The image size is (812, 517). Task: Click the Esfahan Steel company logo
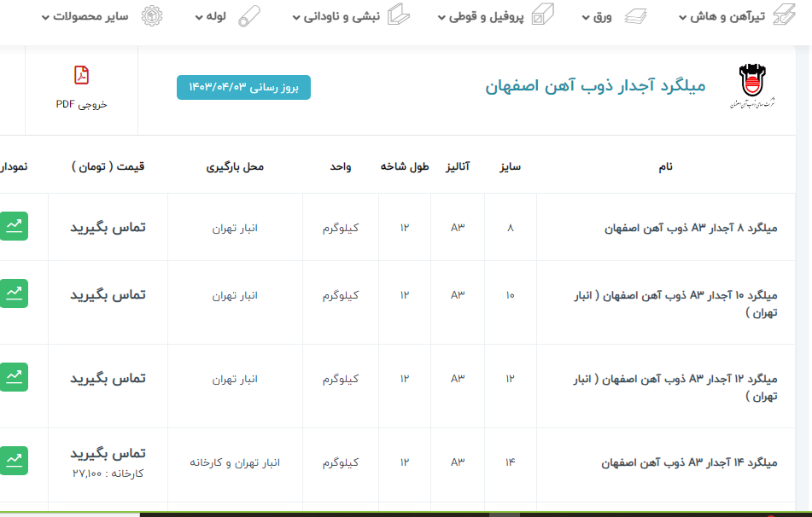(753, 85)
